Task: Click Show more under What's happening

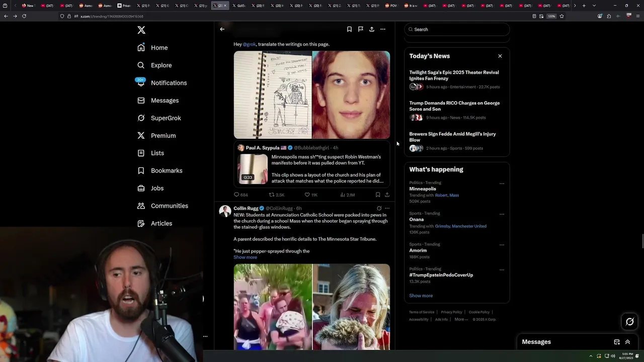Action: coord(421,296)
